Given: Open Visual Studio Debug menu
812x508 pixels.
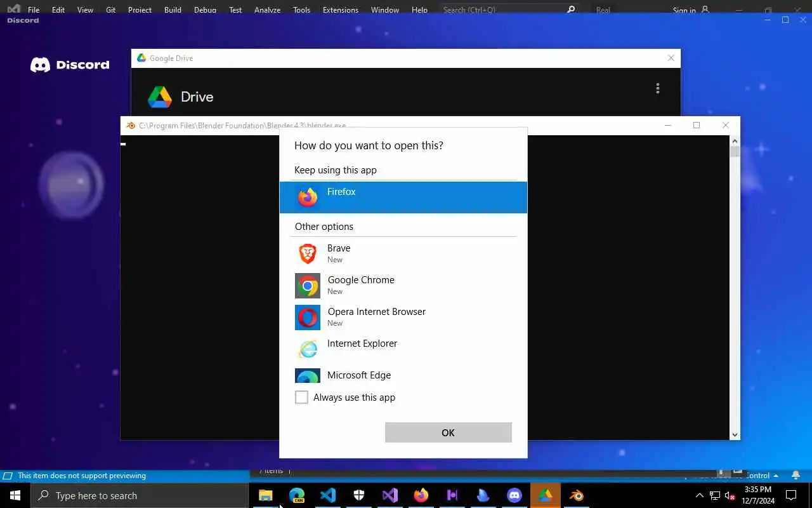Looking at the screenshot, I should [205, 10].
